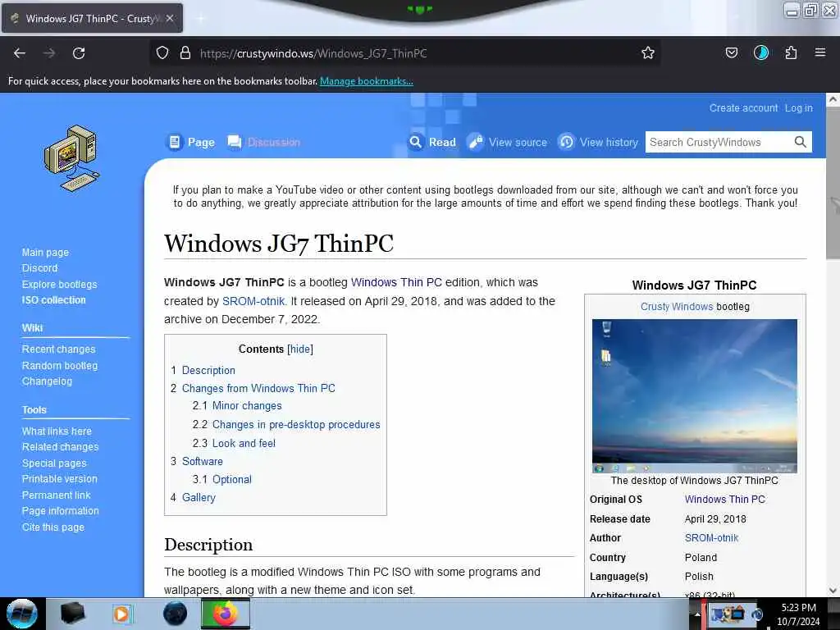Jump to Gallery section in contents
The image size is (840, 630).
tap(199, 497)
